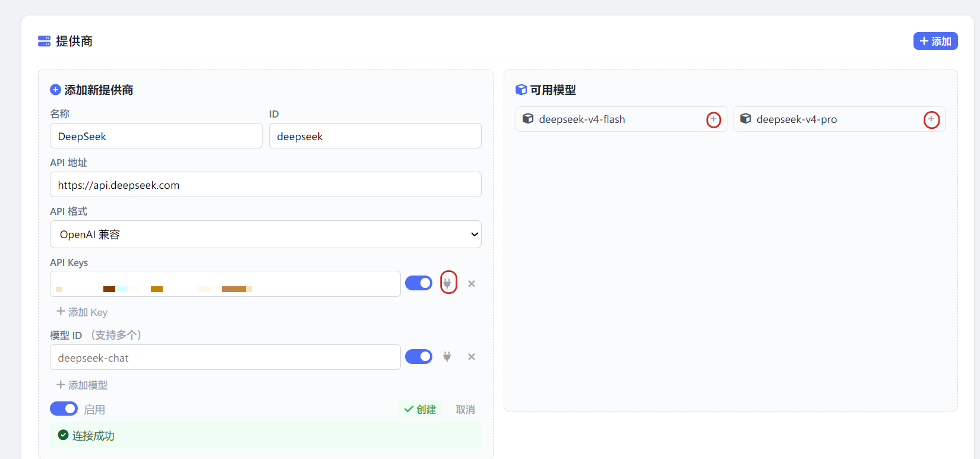
Task: Disable the 启用 provider switch
Action: (64, 409)
